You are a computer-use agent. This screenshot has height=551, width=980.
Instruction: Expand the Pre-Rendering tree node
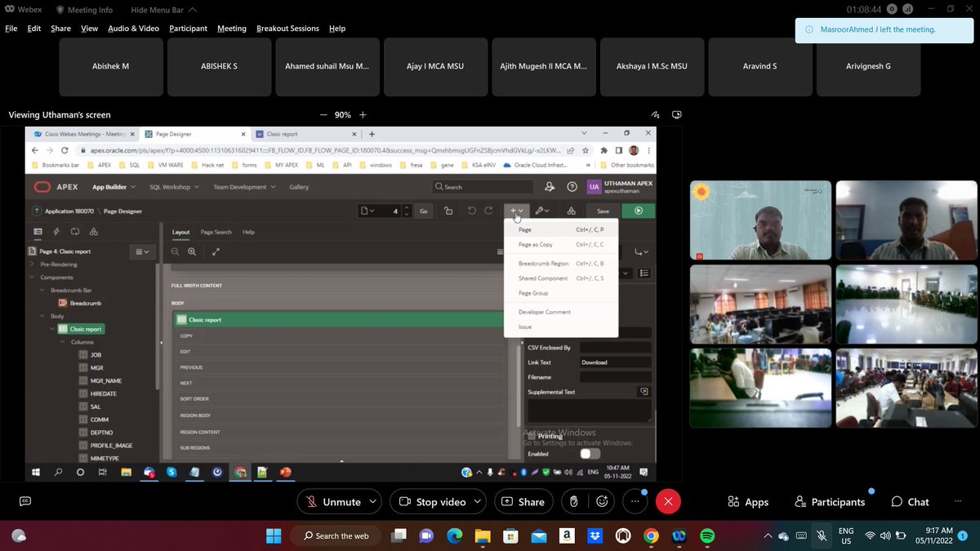(33, 264)
